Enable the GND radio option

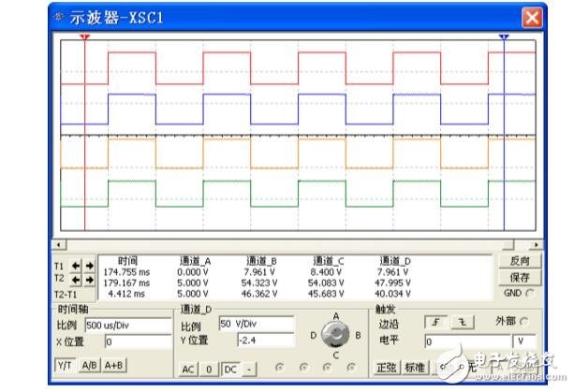(x=529, y=293)
